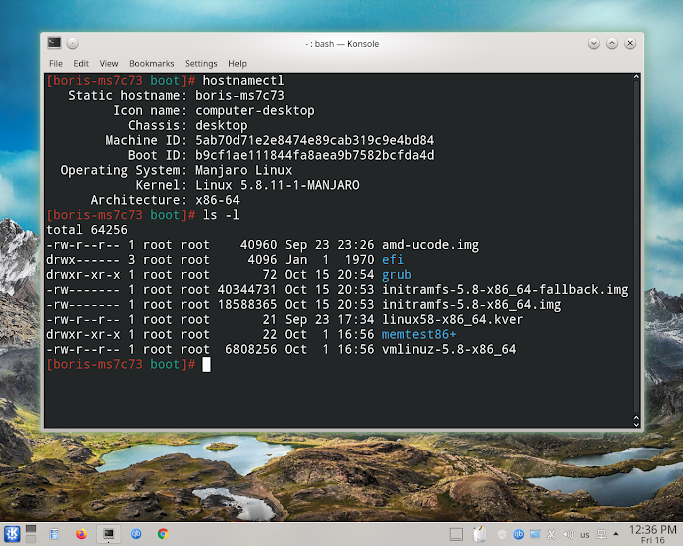Click the terminal scrollbar down arrow
683x546 pixels.
tap(636, 424)
